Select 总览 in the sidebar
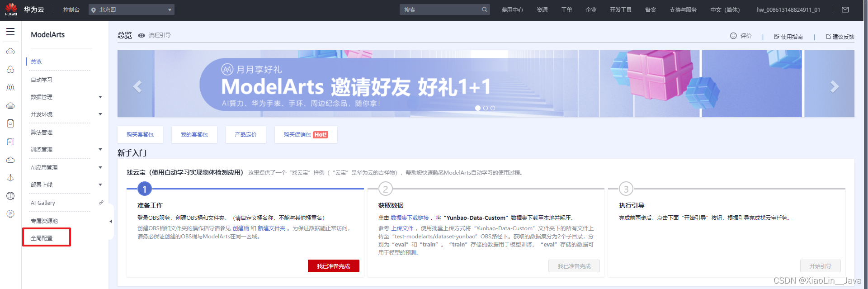This screenshot has height=289, width=868. (36, 62)
